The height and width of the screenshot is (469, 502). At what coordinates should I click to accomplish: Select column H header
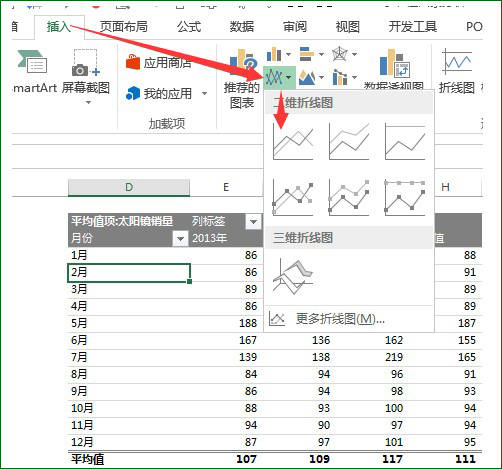point(445,187)
